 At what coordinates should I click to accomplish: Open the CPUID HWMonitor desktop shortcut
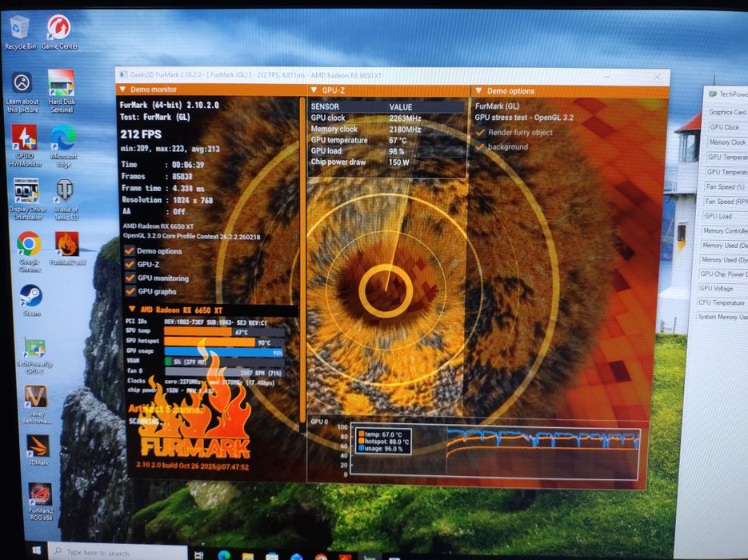pos(24,146)
